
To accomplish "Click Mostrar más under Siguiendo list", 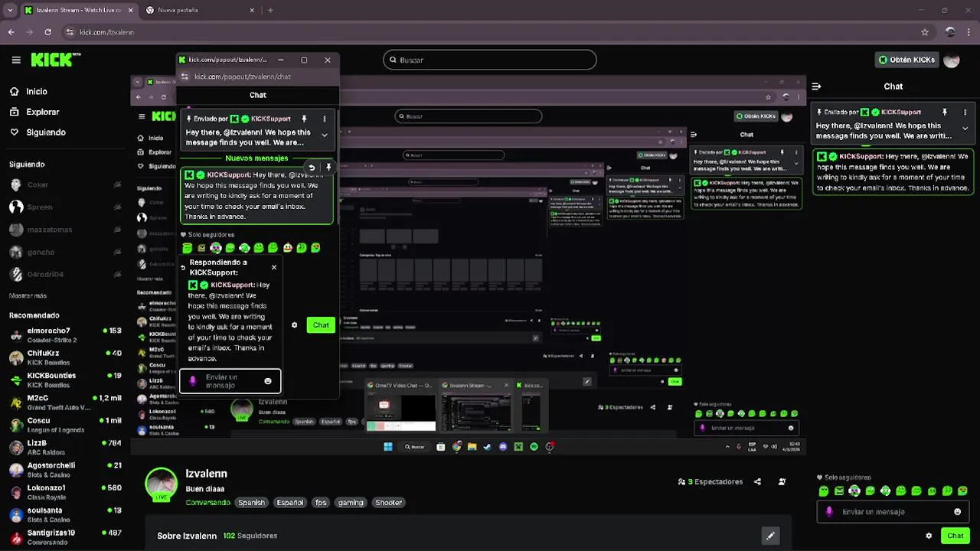I will pyautogui.click(x=28, y=295).
